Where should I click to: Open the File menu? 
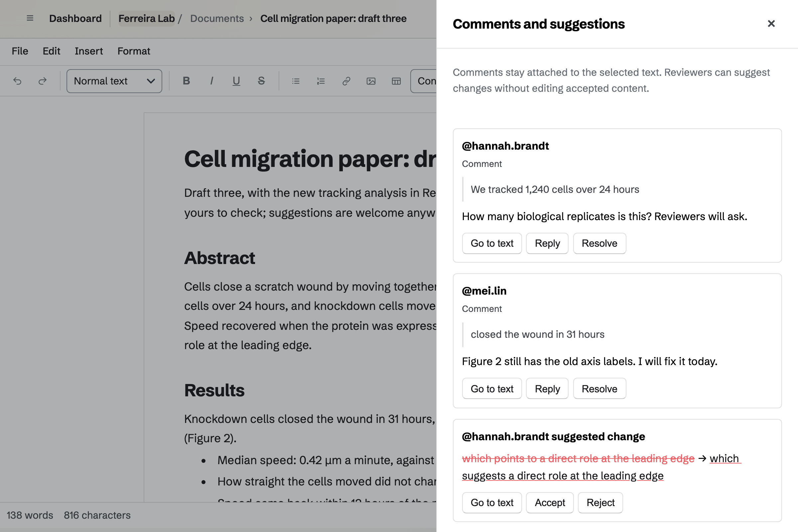click(x=20, y=51)
